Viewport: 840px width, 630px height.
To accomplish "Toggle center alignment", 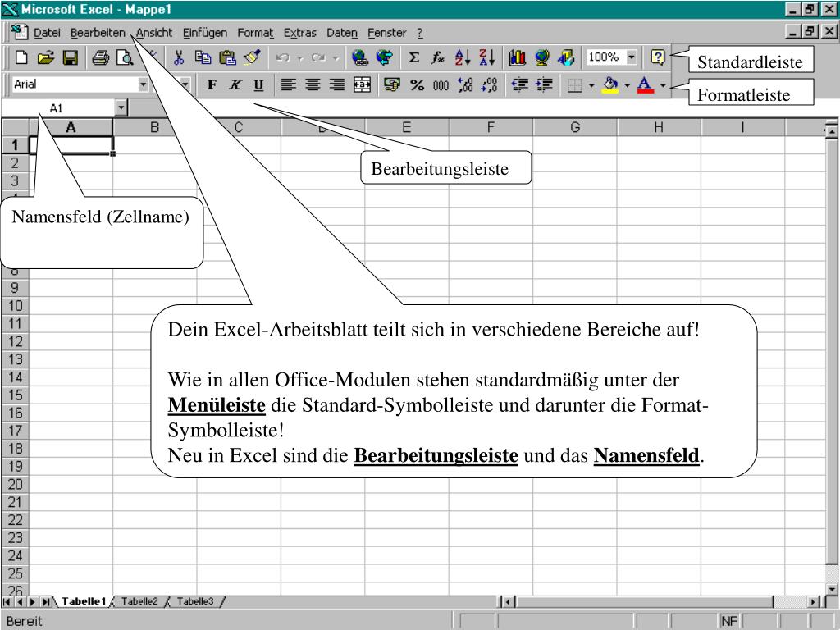I will coord(313,84).
